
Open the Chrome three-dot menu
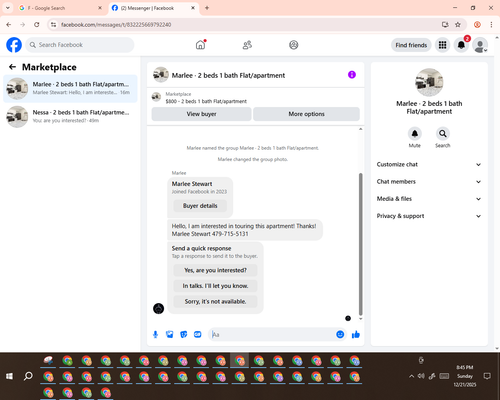click(x=491, y=25)
